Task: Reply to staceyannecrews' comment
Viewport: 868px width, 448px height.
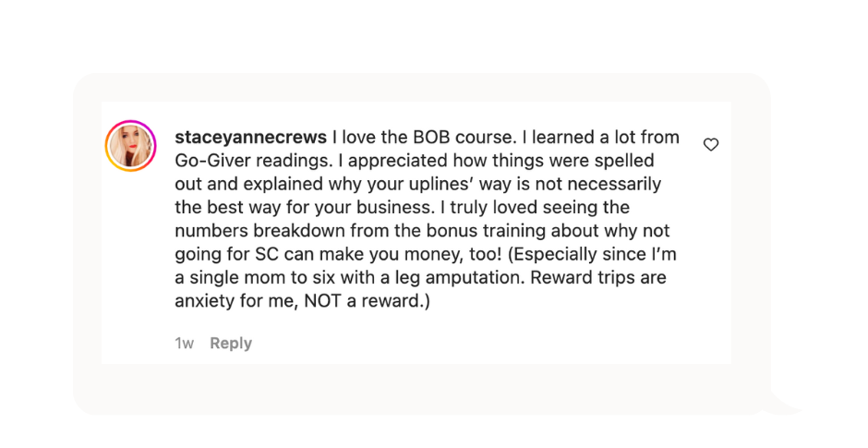Action: pos(231,343)
